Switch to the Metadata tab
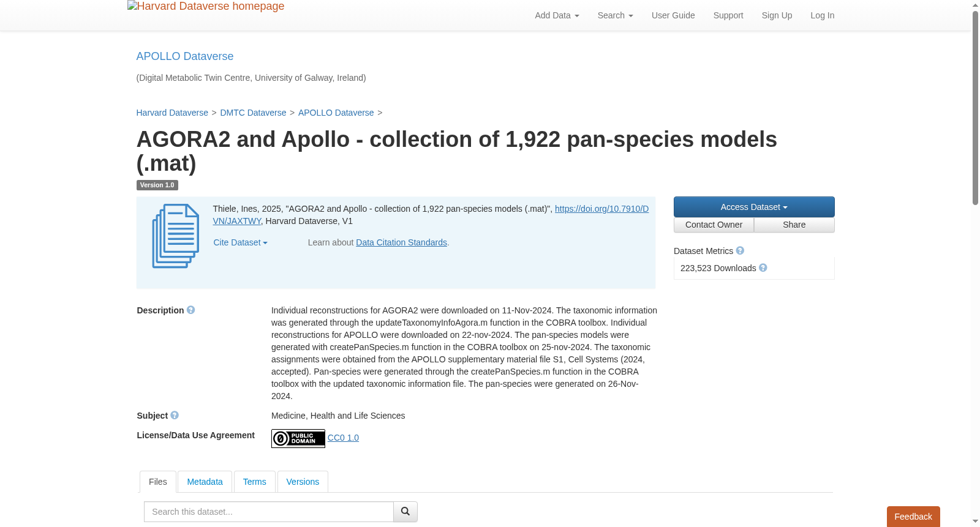980x527 pixels. click(x=205, y=482)
